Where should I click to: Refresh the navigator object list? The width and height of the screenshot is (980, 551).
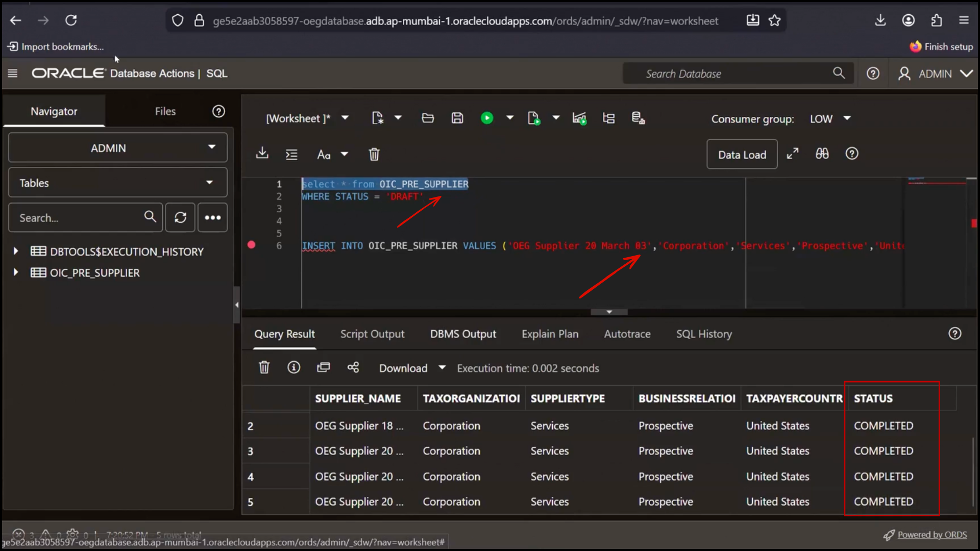[180, 218]
